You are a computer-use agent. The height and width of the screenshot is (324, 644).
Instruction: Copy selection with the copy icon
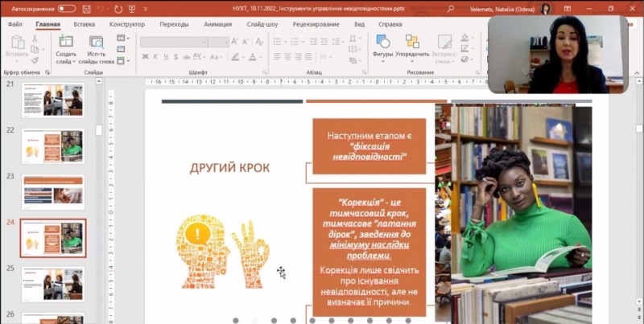click(x=35, y=49)
